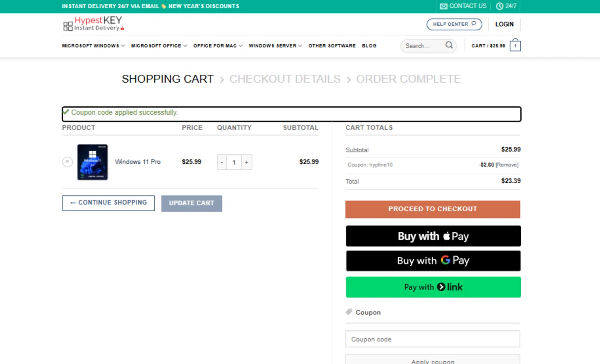Increase quantity with plus button

click(247, 162)
